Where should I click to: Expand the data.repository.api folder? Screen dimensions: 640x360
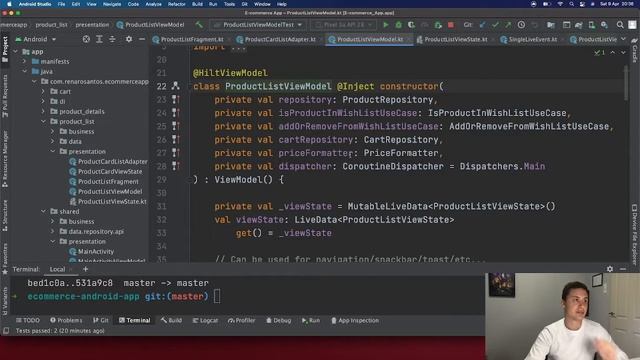[x=53, y=231]
